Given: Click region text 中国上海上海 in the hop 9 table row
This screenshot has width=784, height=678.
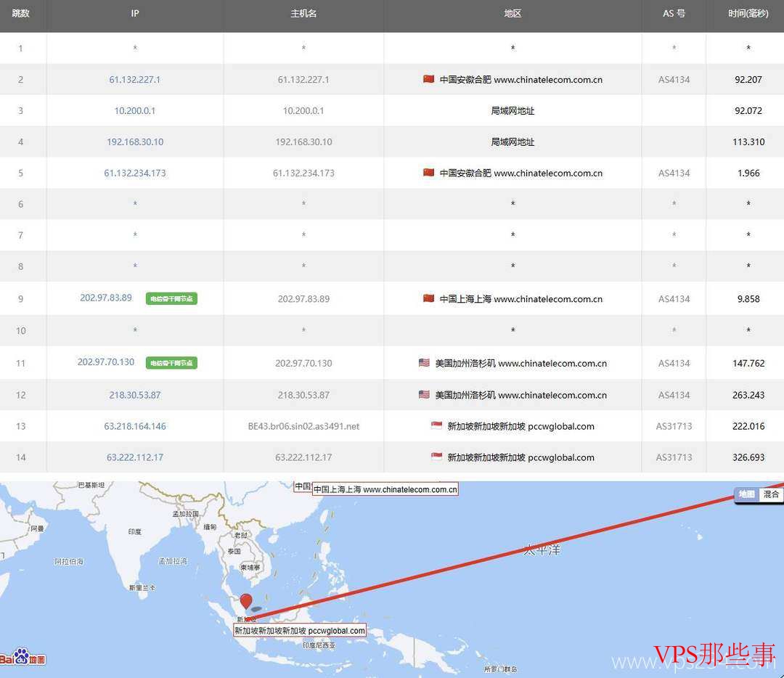Looking at the screenshot, I should pos(465,299).
